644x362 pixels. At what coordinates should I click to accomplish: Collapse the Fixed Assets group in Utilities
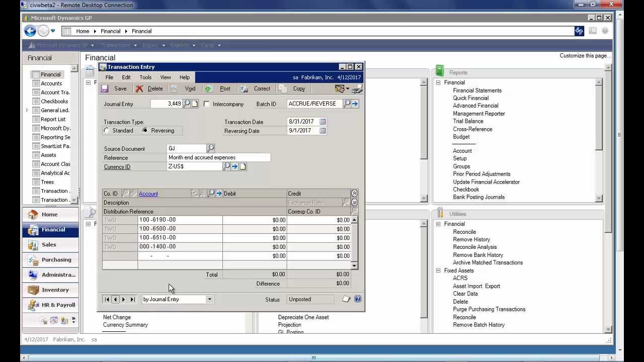pos(438,270)
